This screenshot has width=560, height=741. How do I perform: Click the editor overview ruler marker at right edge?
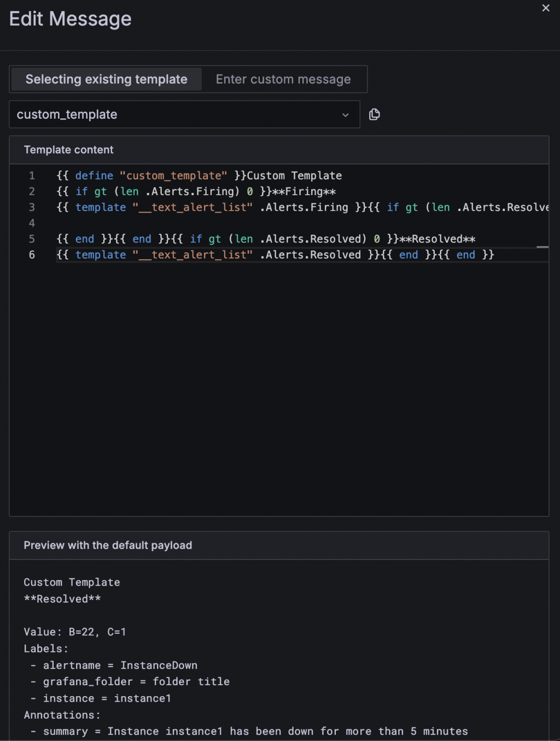tap(542, 247)
